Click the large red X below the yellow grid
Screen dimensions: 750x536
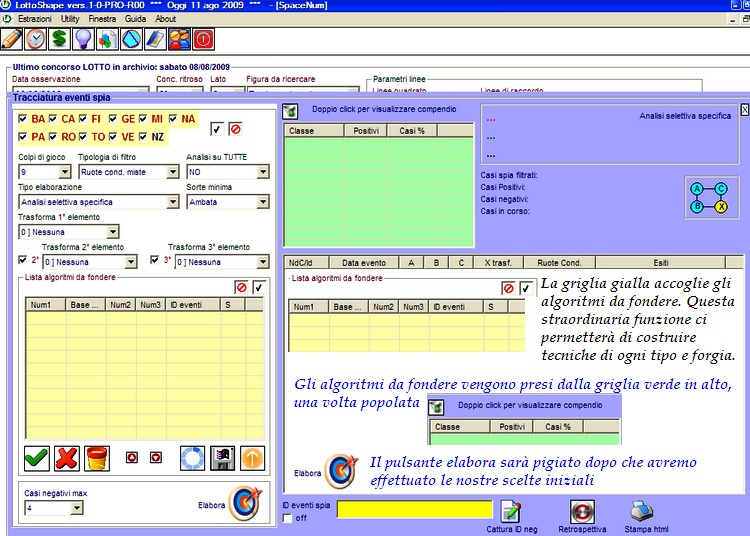67,459
